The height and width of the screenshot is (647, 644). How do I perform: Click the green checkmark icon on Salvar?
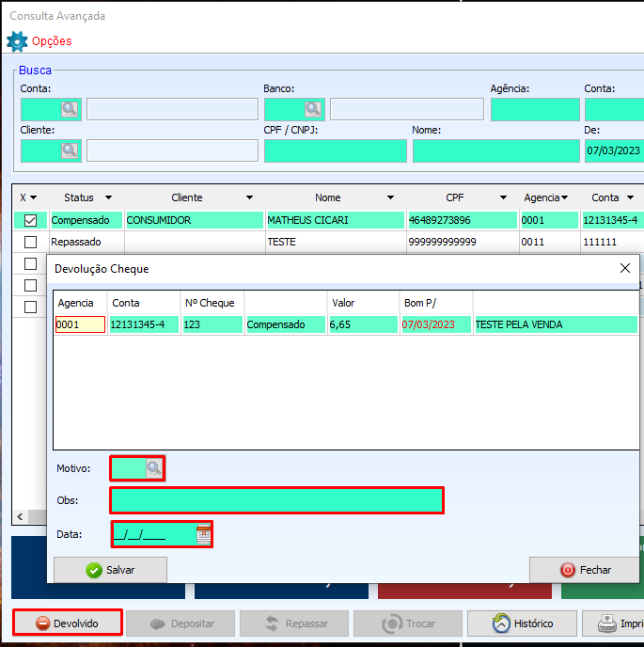[94, 570]
